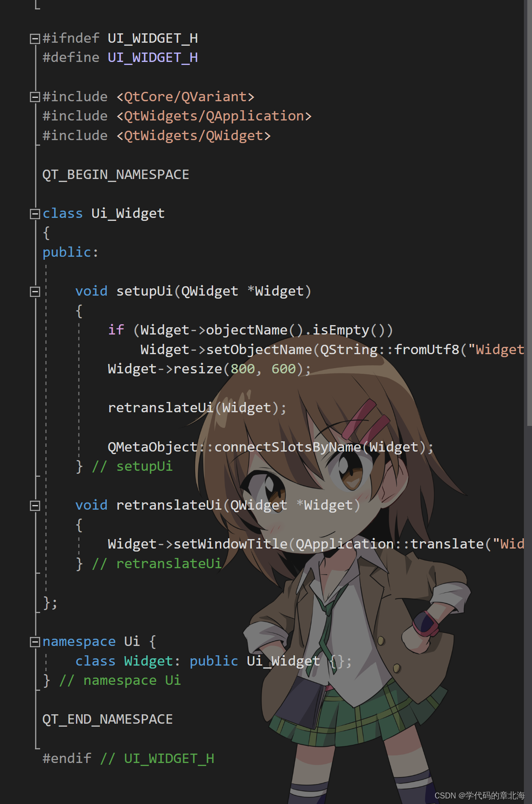Click the "// retranslateUi" comment
The height and width of the screenshot is (804, 532).
(x=157, y=564)
